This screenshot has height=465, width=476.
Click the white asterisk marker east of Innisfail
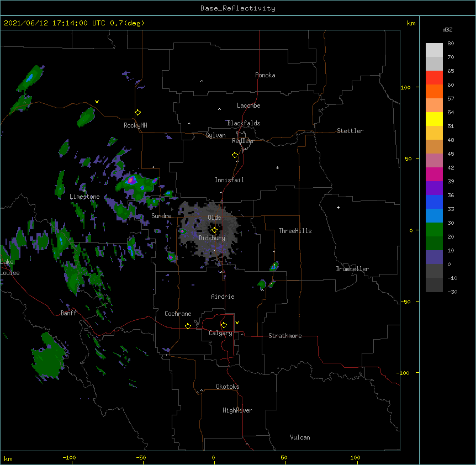277,167
